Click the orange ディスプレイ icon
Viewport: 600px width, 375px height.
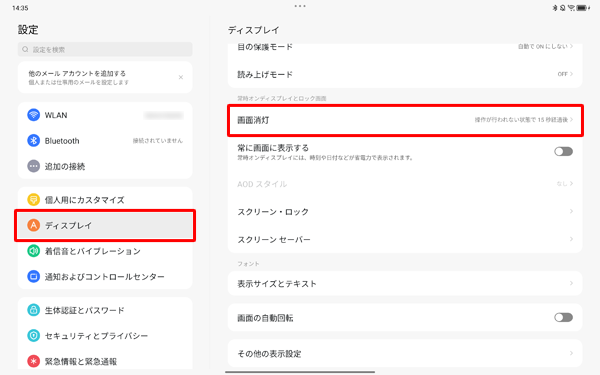pyautogui.click(x=34, y=225)
